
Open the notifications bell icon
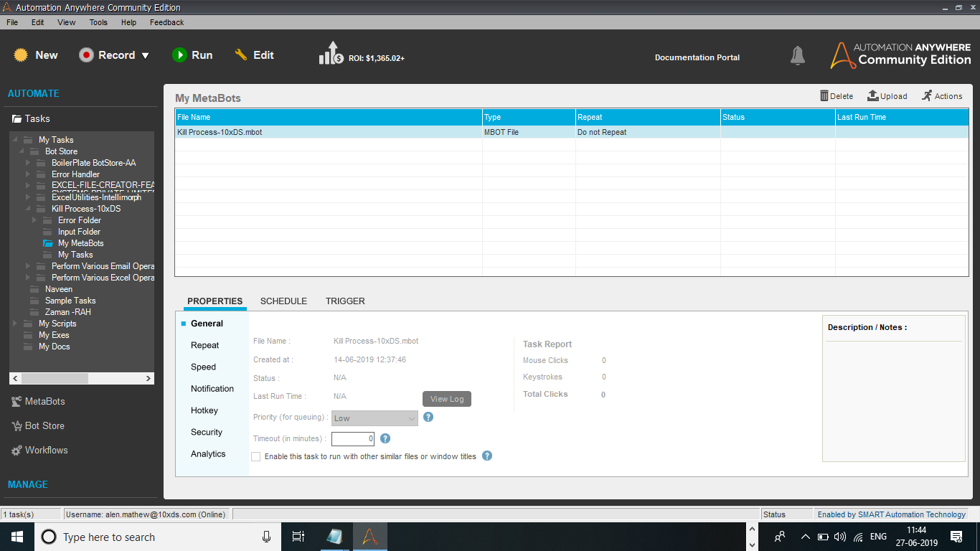pos(797,56)
